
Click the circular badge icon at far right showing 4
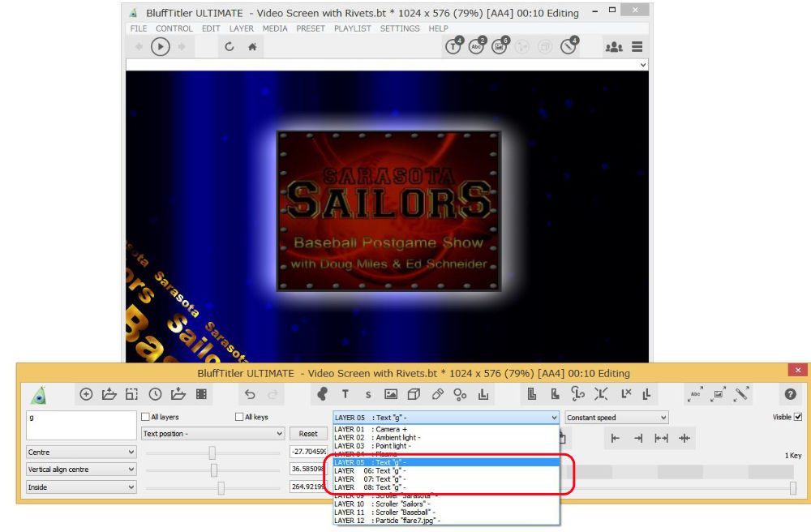[569, 46]
